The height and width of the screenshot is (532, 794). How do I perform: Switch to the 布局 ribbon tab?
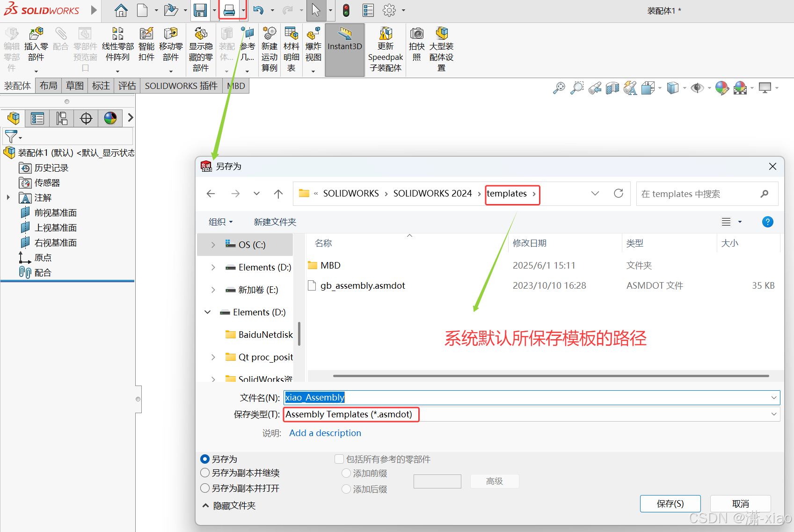tap(49, 86)
